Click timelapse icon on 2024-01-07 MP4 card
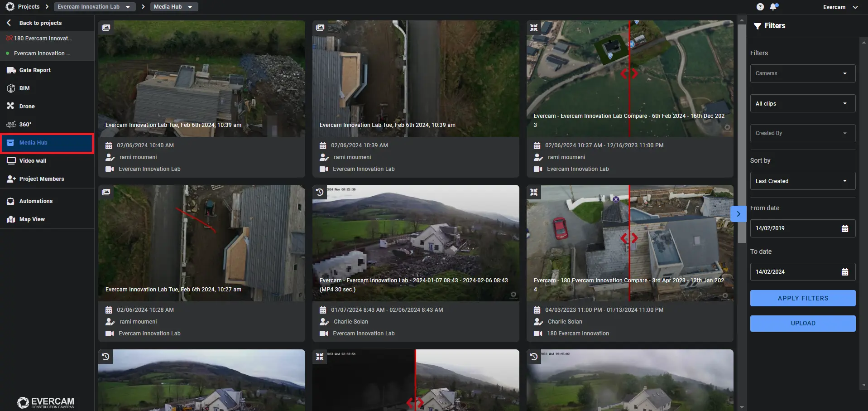868x411 pixels. pos(320,192)
